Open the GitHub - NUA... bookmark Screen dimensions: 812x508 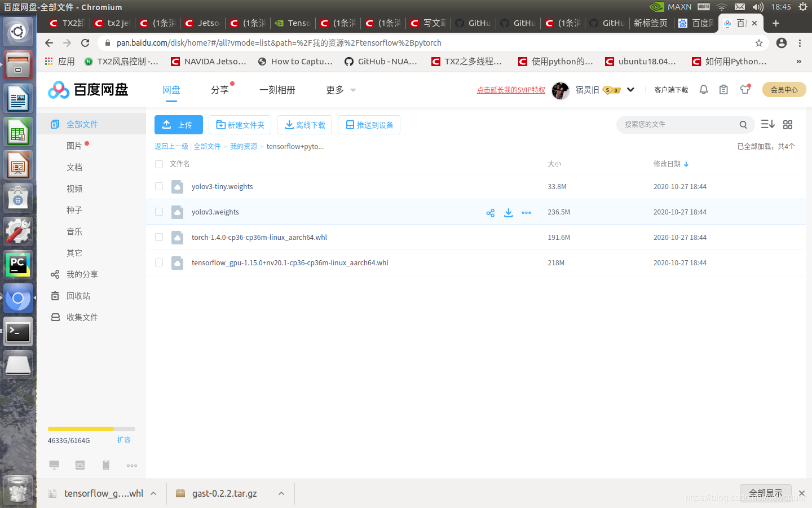click(381, 62)
